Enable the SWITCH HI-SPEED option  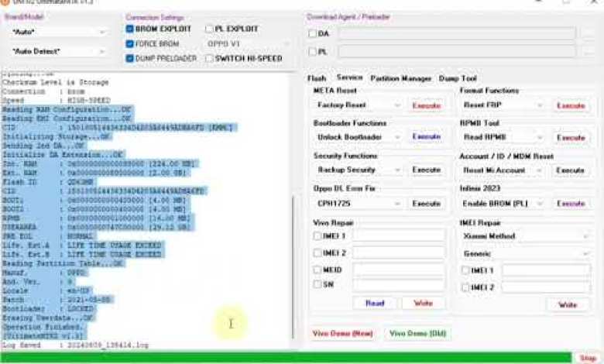[210, 58]
